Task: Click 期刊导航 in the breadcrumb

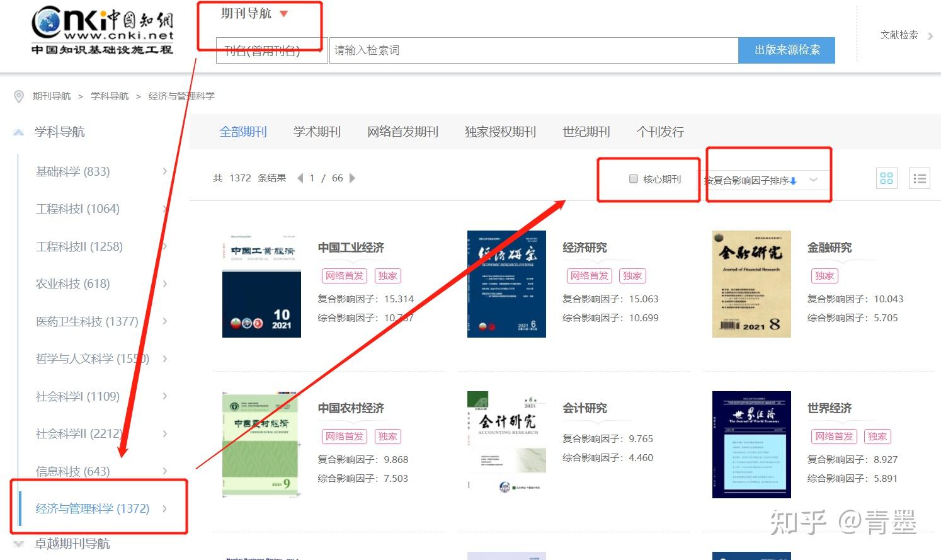Action: 52,96
